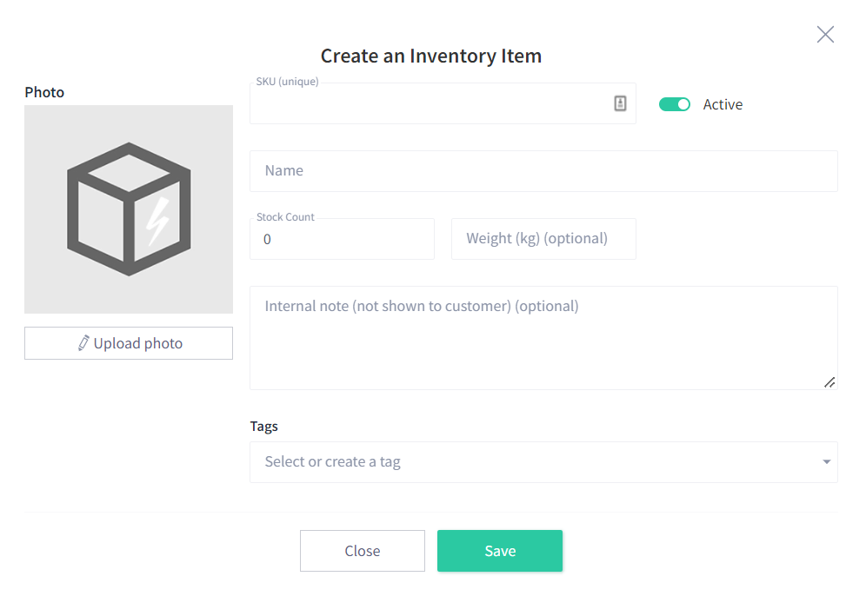The height and width of the screenshot is (616, 866).
Task: Click the Tags label
Action: point(263,426)
